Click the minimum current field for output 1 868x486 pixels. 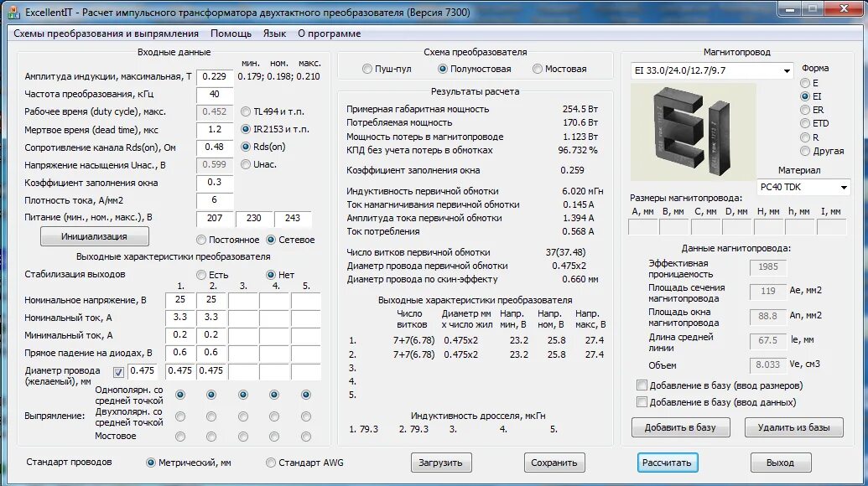180,336
